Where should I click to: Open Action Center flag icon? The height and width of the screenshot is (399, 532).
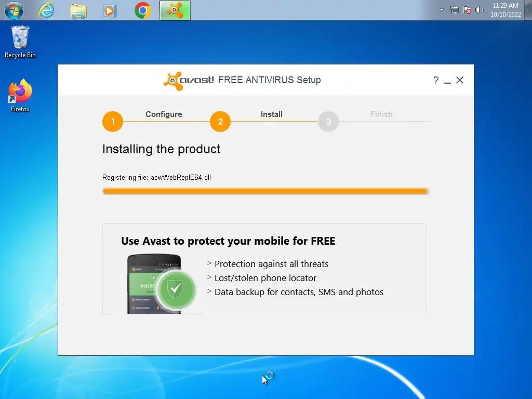tap(467, 10)
